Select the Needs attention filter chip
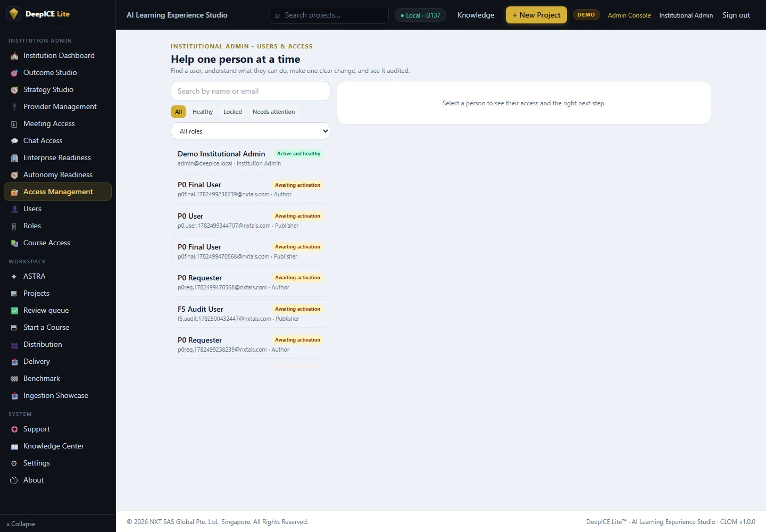The image size is (766, 532). coord(273,112)
